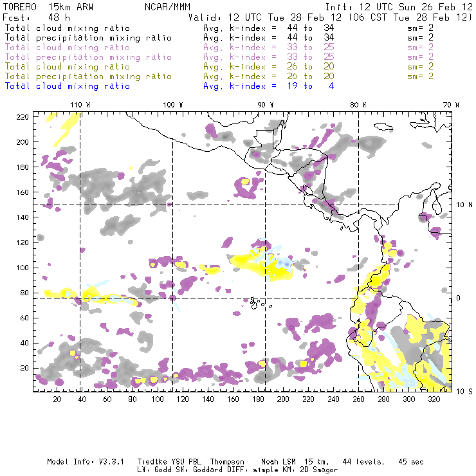The width and height of the screenshot is (476, 476).
Task: Click first black 'Avg. k-index = 44 to 34' row
Action: (269, 28)
